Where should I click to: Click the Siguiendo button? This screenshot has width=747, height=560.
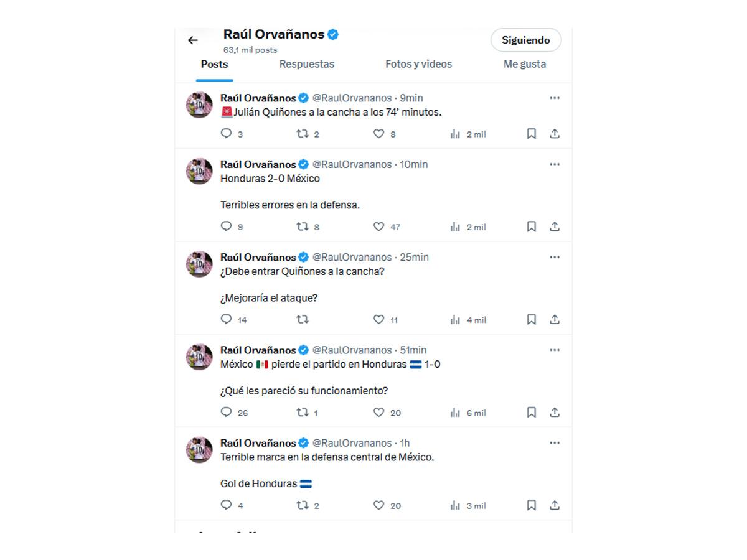[525, 40]
